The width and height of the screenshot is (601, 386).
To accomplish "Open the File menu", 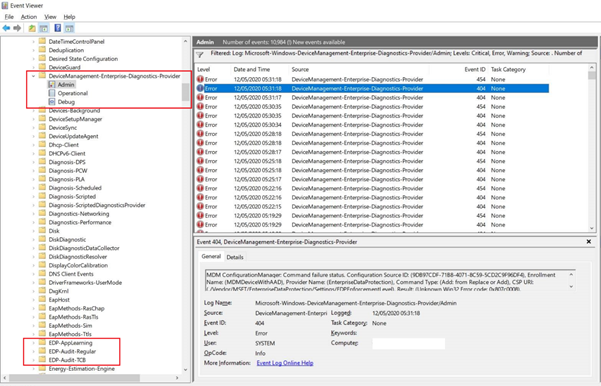I will point(9,17).
